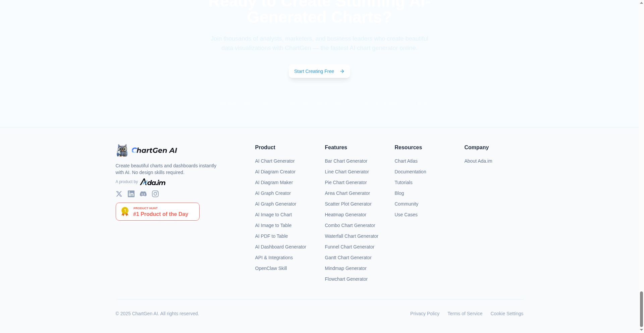Open the AI Chart Generator link

pyautogui.click(x=275, y=161)
